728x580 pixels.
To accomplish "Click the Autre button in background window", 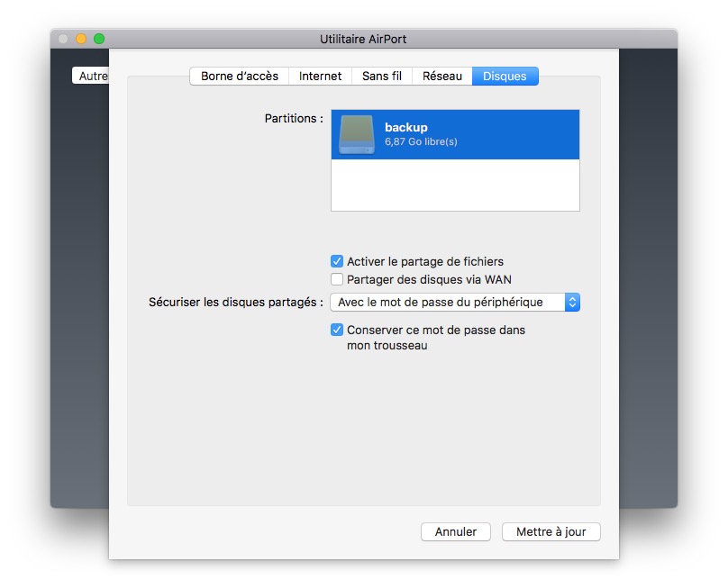I will [x=91, y=76].
